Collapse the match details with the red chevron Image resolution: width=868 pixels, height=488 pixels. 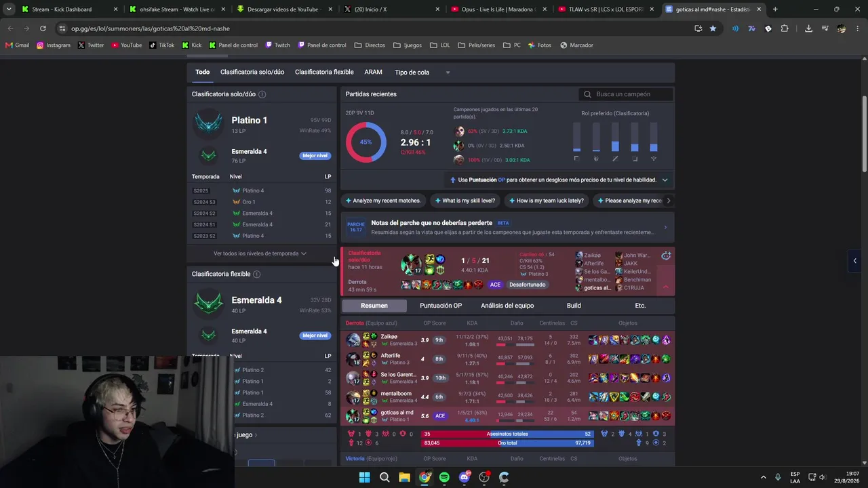click(665, 287)
